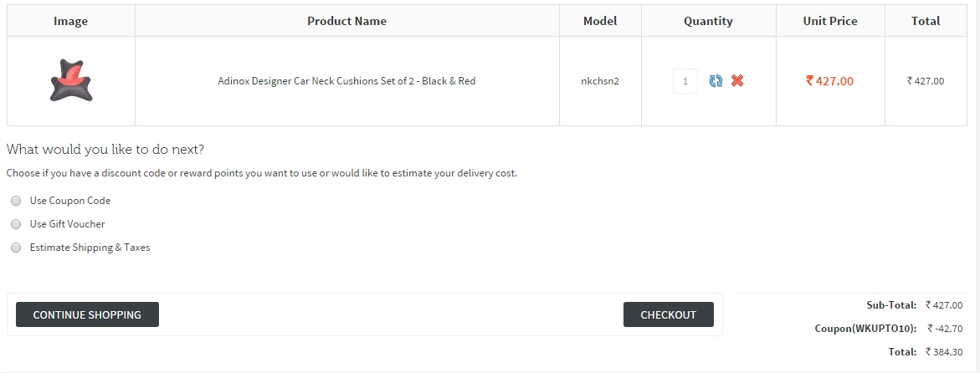Screen dimensions: 980x373
Task: Click the Quantity column header
Action: tap(708, 21)
